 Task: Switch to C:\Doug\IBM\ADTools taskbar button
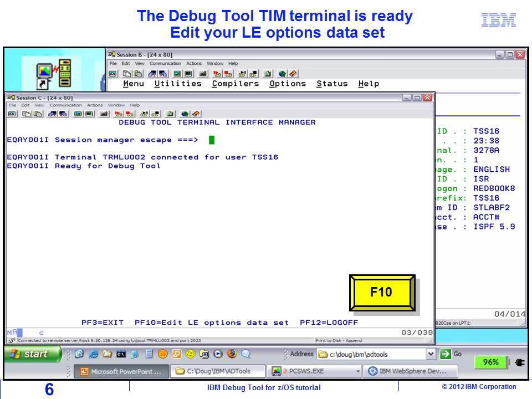(x=218, y=371)
